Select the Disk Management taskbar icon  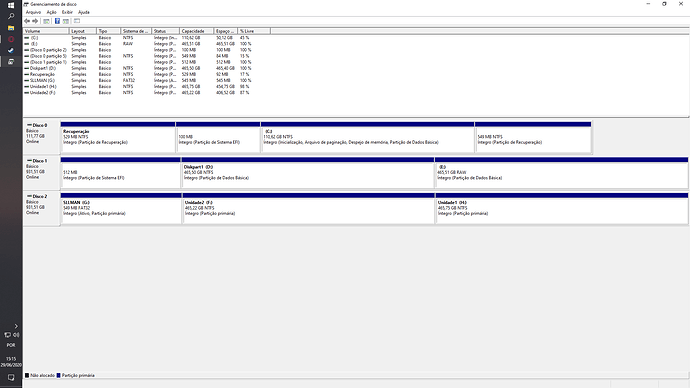click(x=11, y=62)
